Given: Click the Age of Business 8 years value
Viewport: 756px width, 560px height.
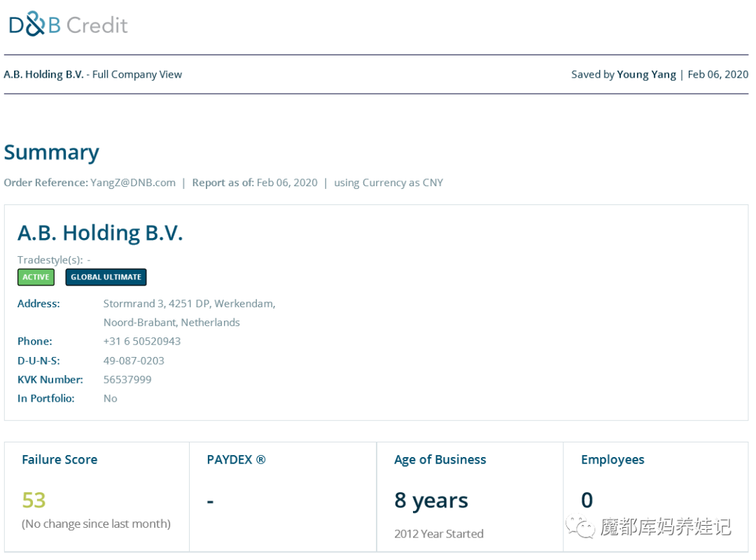Looking at the screenshot, I should [431, 500].
